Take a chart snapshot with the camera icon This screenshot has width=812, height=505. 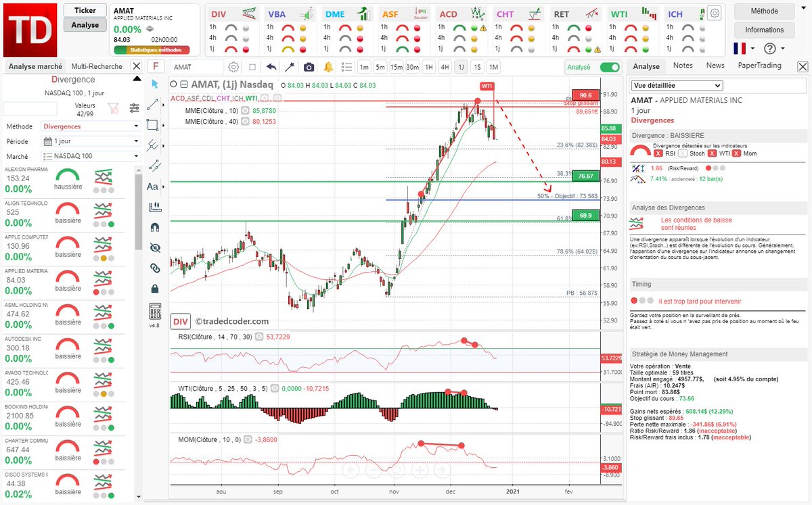(309, 67)
